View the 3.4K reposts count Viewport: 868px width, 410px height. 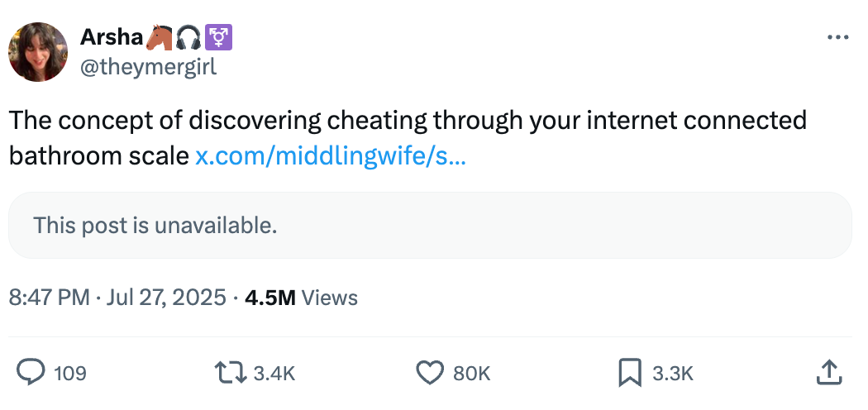(x=274, y=374)
